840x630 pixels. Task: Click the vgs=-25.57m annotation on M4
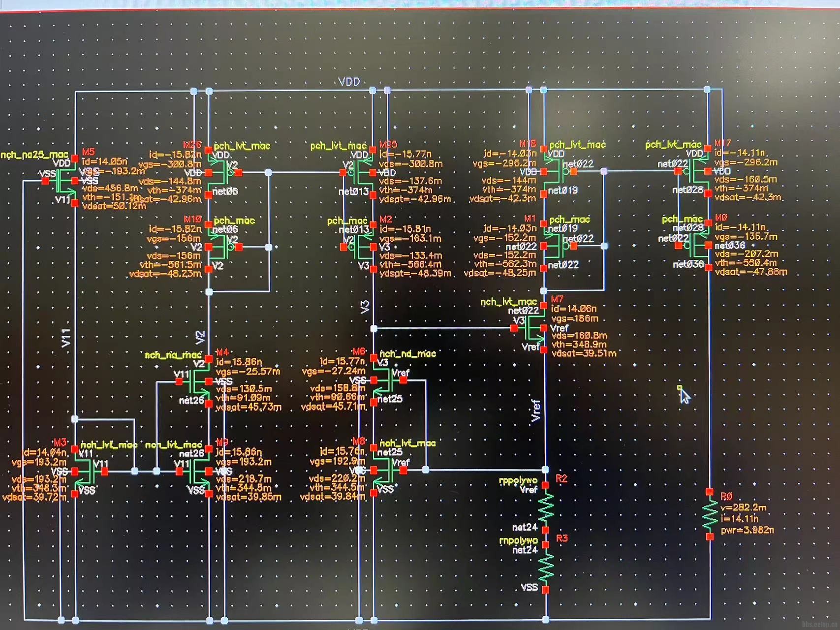point(248,371)
